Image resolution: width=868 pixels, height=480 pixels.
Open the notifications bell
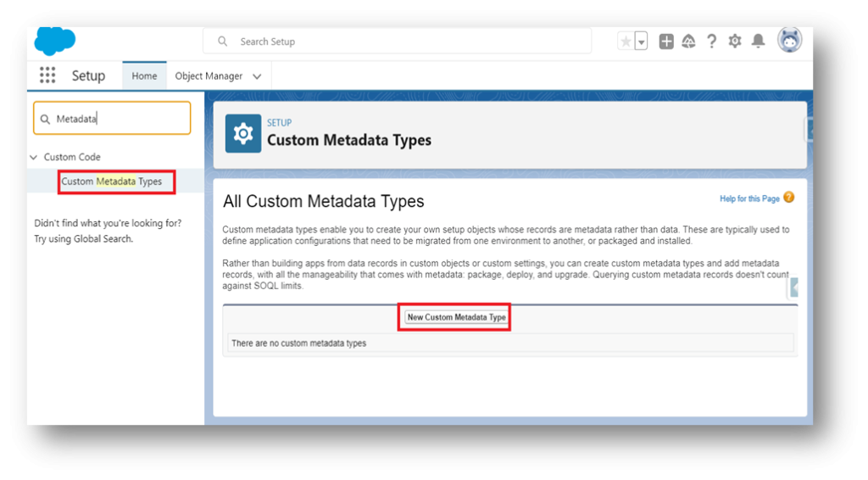pyautogui.click(x=759, y=42)
